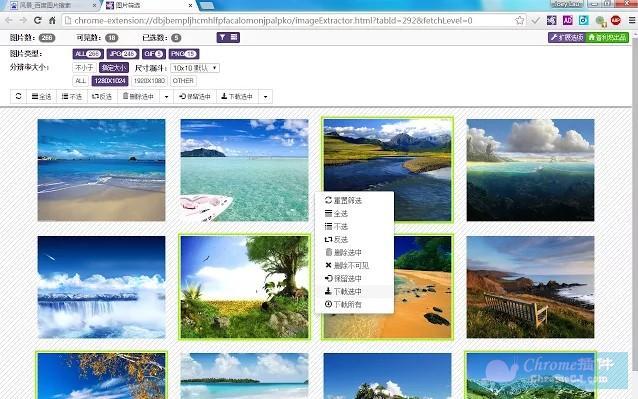
Task: Choose 删除不可见 in the context menu
Action: (x=347, y=266)
